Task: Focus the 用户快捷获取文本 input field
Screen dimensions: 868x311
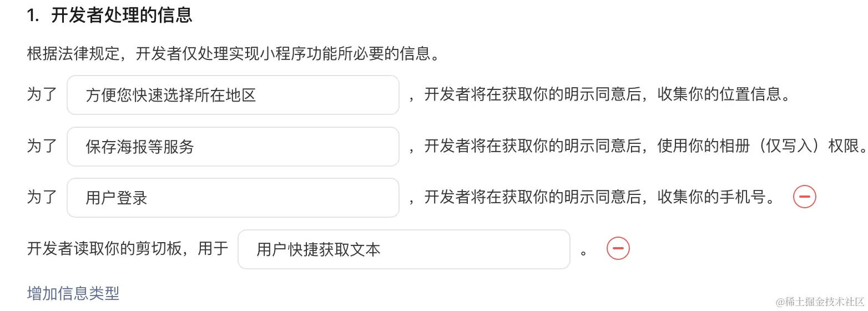Action: (404, 249)
